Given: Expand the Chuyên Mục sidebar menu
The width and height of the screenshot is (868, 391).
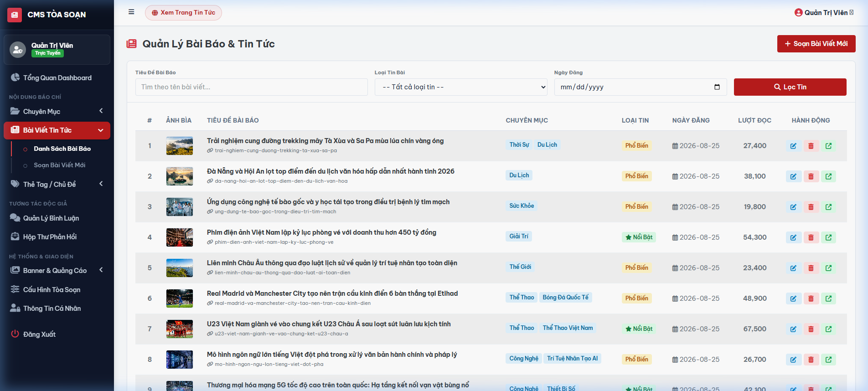Looking at the screenshot, I should point(57,111).
